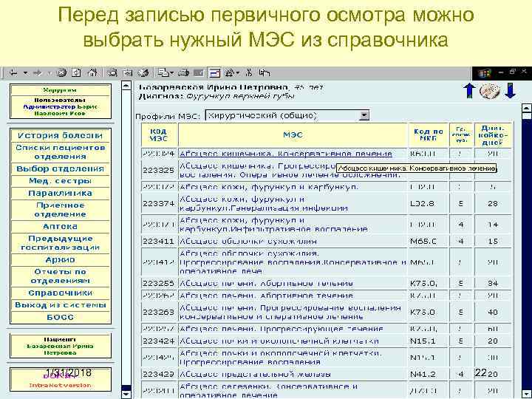The height and width of the screenshot is (399, 532).
Task: Click Выход из системы to log out
Action: click(60, 305)
